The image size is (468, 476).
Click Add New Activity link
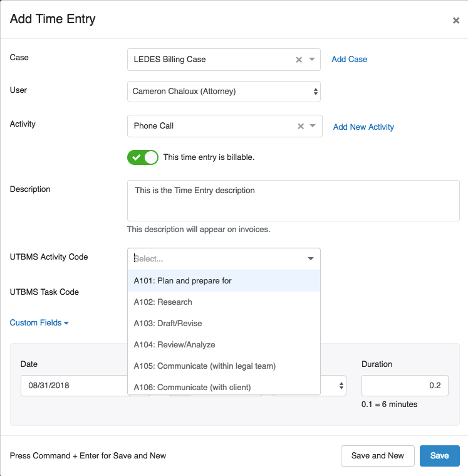coord(363,127)
